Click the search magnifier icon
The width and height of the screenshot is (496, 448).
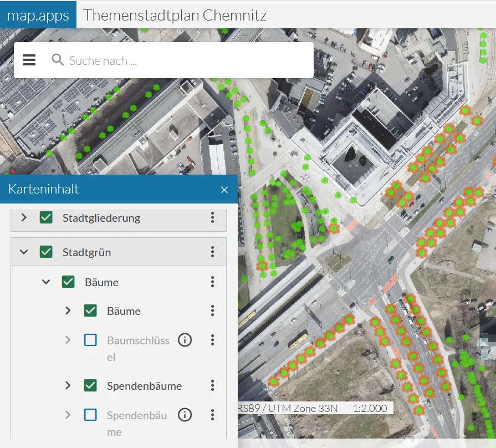(58, 60)
